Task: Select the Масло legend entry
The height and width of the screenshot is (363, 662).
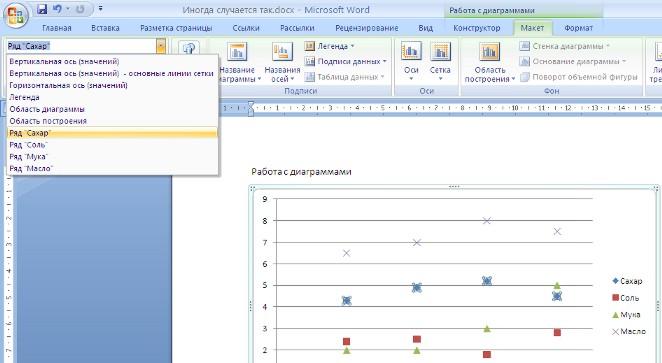Action: coord(629,331)
